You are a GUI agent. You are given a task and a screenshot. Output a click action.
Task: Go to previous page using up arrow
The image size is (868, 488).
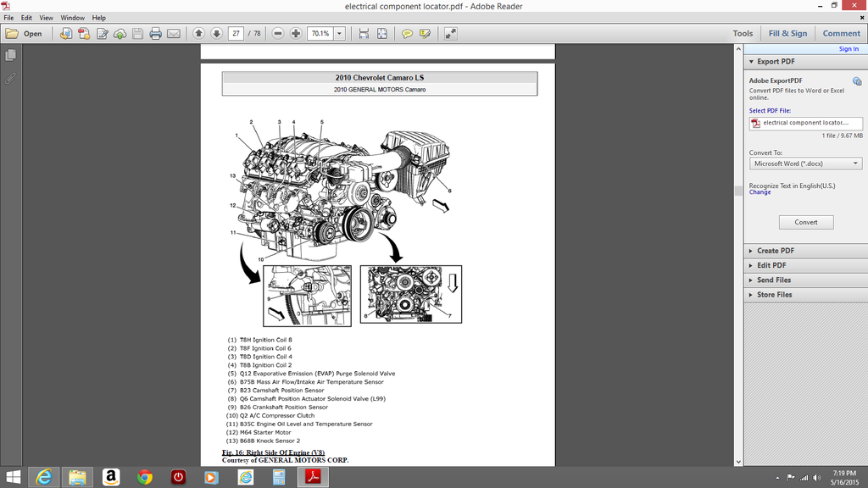[198, 34]
